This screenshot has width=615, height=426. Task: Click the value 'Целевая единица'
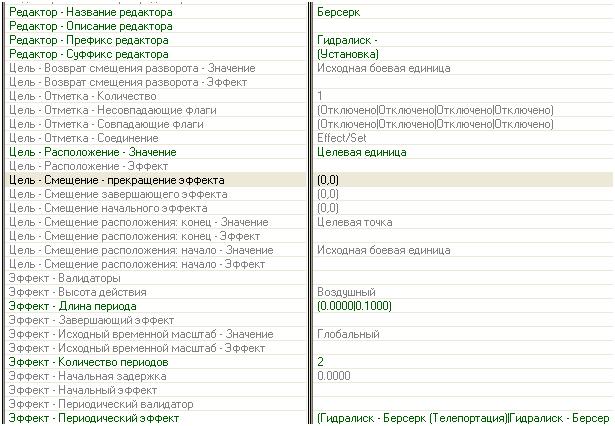coord(362,152)
